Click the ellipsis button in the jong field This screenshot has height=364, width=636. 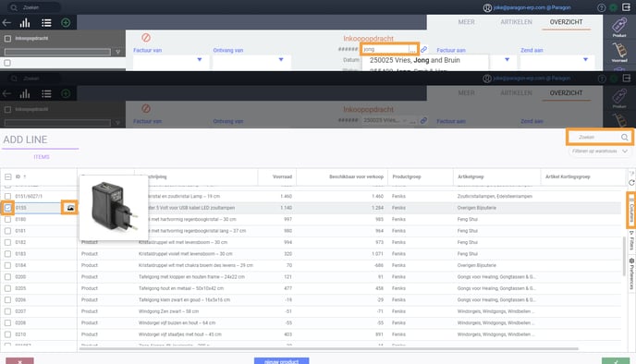click(412, 50)
